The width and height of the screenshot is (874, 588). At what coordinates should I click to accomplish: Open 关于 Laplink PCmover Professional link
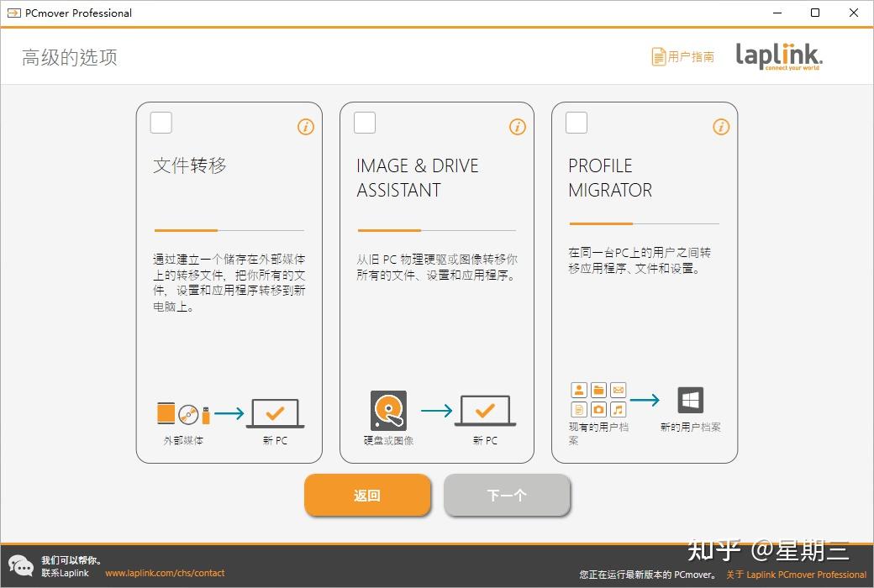click(796, 574)
